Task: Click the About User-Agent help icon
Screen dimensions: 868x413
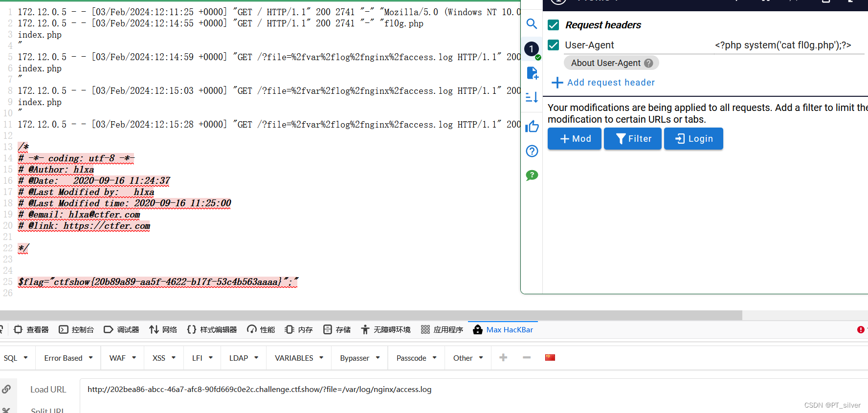Action: [x=648, y=63]
